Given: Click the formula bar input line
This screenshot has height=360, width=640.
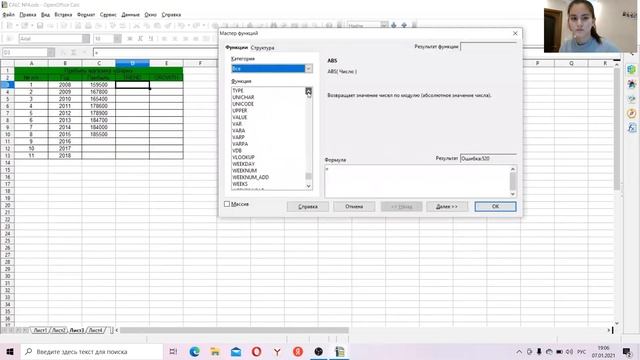Looking at the screenshot, I should click(x=155, y=53).
